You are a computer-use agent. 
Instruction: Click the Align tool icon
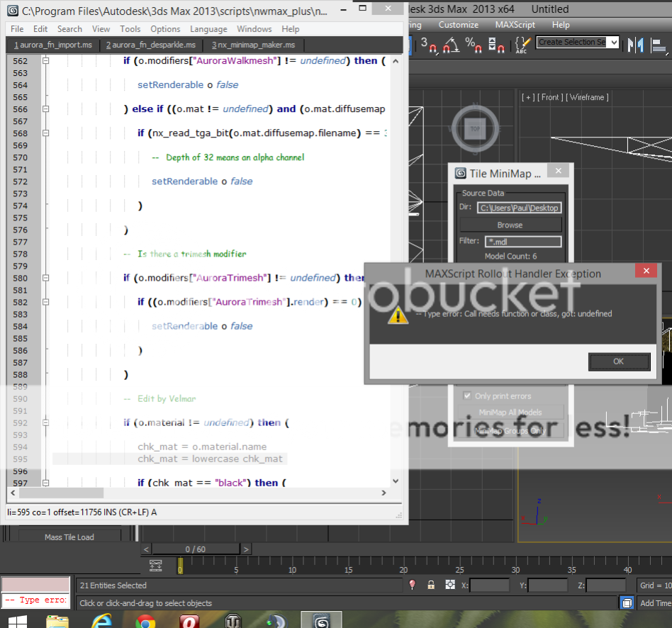pos(659,45)
